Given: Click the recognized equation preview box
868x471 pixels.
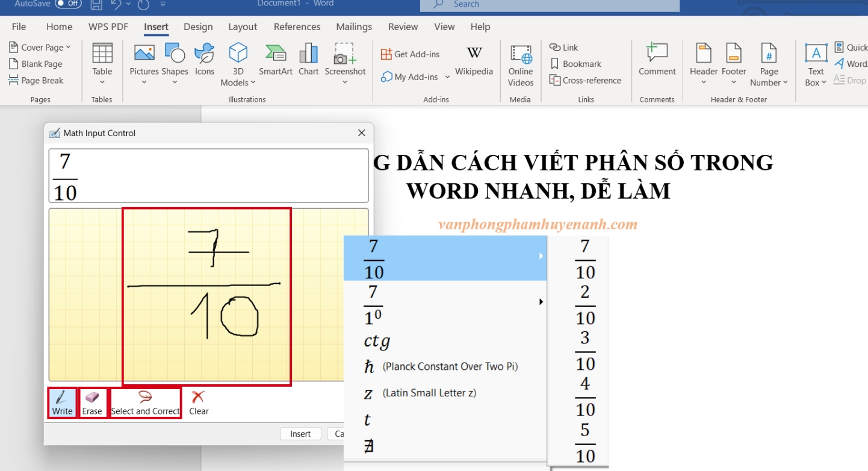Looking at the screenshot, I should pos(208,175).
